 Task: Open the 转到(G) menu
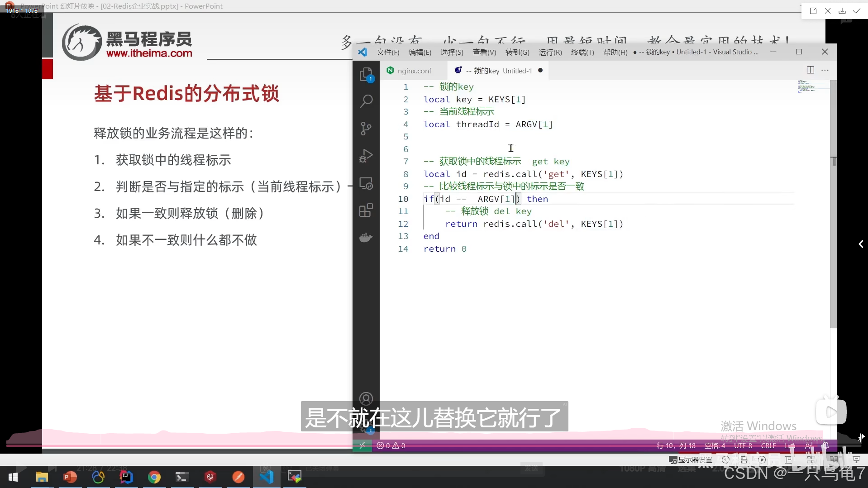coord(517,52)
